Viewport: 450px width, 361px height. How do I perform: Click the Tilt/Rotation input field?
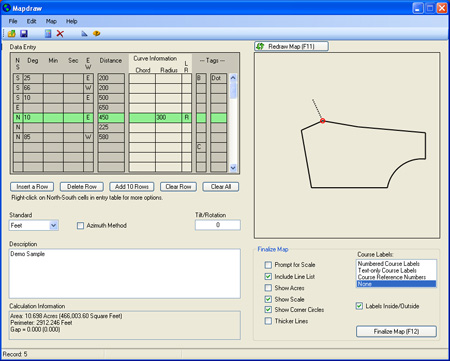(218, 225)
